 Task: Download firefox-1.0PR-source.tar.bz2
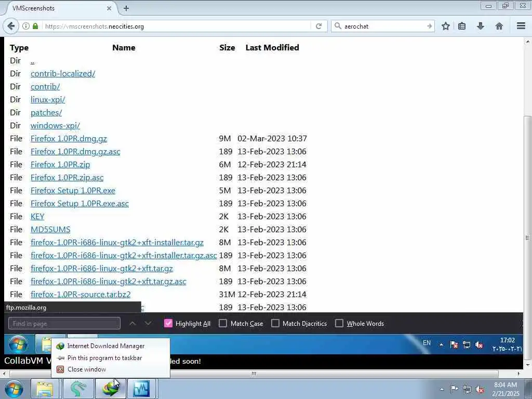coord(81,295)
